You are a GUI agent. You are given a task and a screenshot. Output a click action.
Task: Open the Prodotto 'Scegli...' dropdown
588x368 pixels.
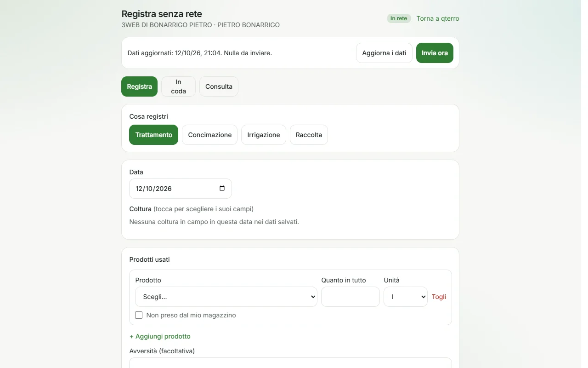point(226,297)
